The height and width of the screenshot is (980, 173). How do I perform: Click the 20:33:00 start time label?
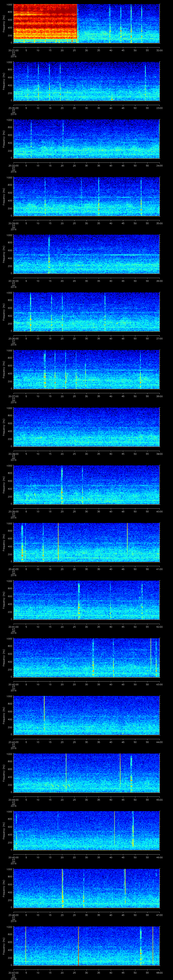(x=13, y=166)
